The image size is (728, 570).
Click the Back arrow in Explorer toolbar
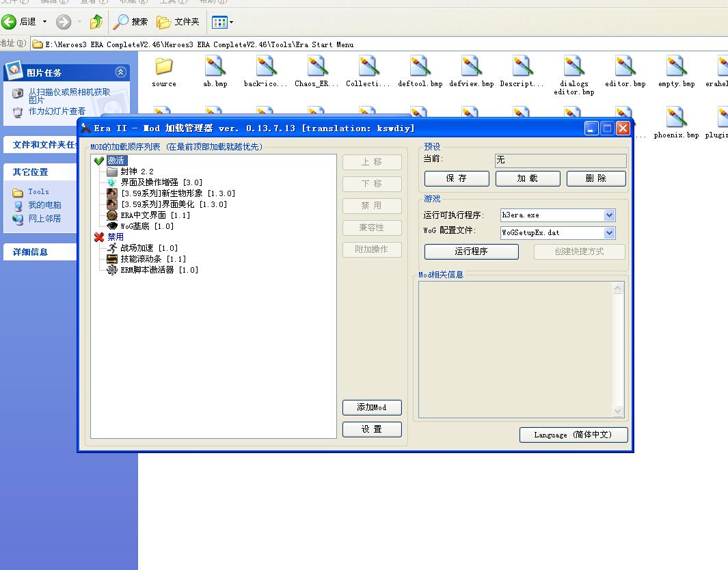click(x=9, y=21)
